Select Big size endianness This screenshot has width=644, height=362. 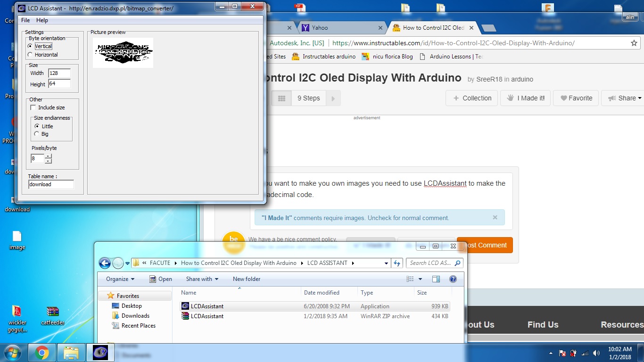coord(36,134)
